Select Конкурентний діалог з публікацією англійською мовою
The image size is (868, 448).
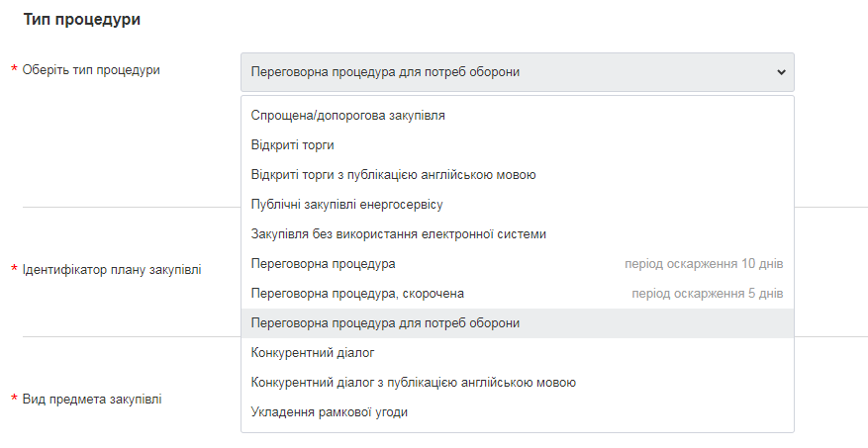tap(413, 383)
